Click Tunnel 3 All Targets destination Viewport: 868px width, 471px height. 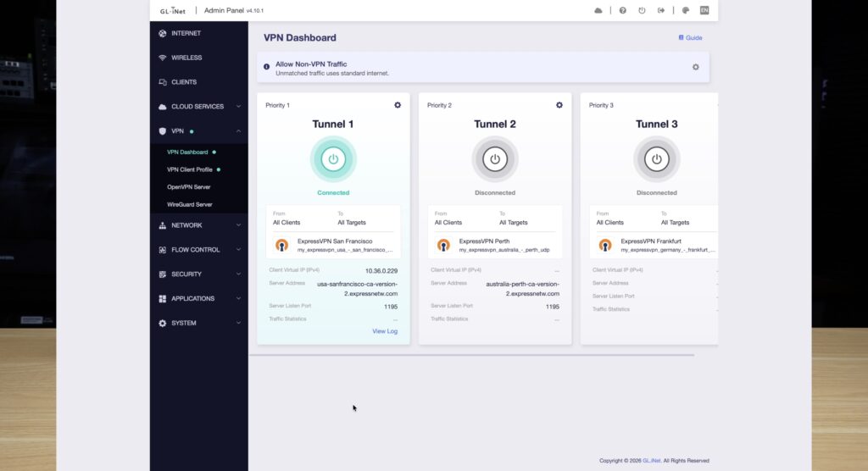(675, 223)
